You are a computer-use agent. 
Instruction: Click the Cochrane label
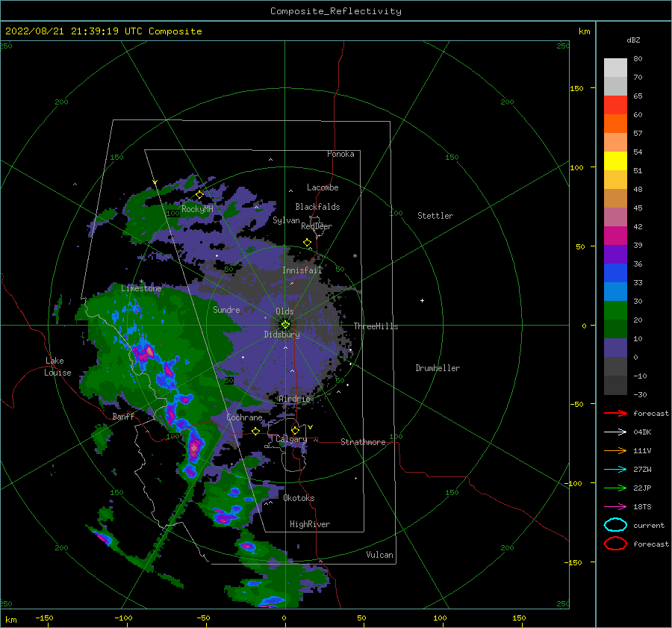pyautogui.click(x=244, y=417)
